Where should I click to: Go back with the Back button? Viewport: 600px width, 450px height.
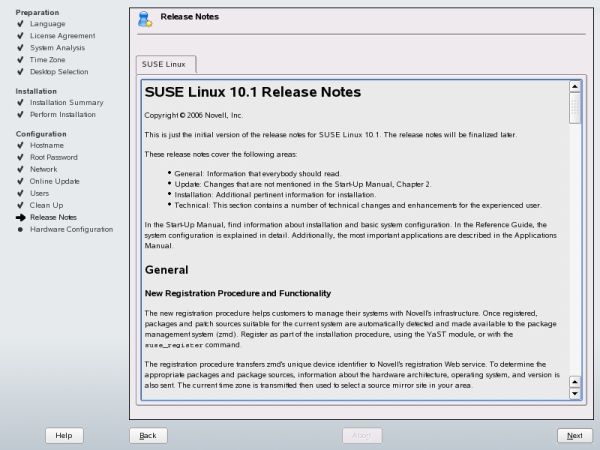click(x=148, y=435)
